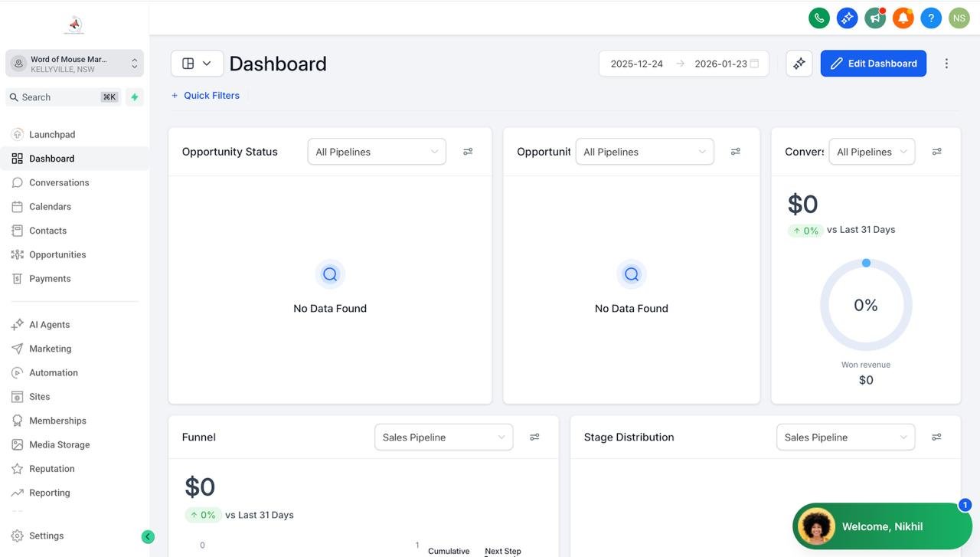Click the green lightning quick actions icon

[135, 97]
